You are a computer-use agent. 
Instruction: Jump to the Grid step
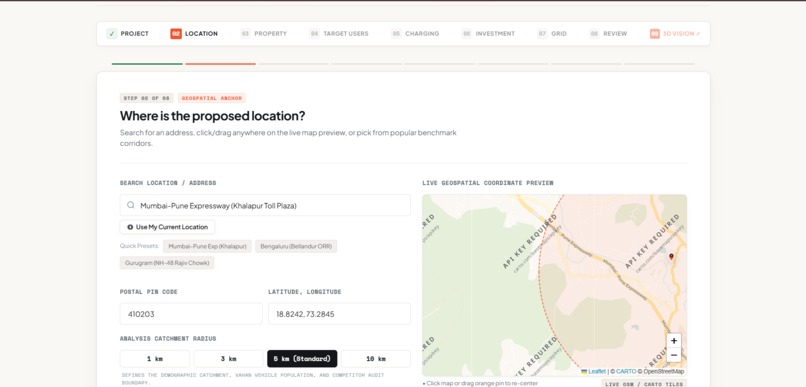[552, 34]
